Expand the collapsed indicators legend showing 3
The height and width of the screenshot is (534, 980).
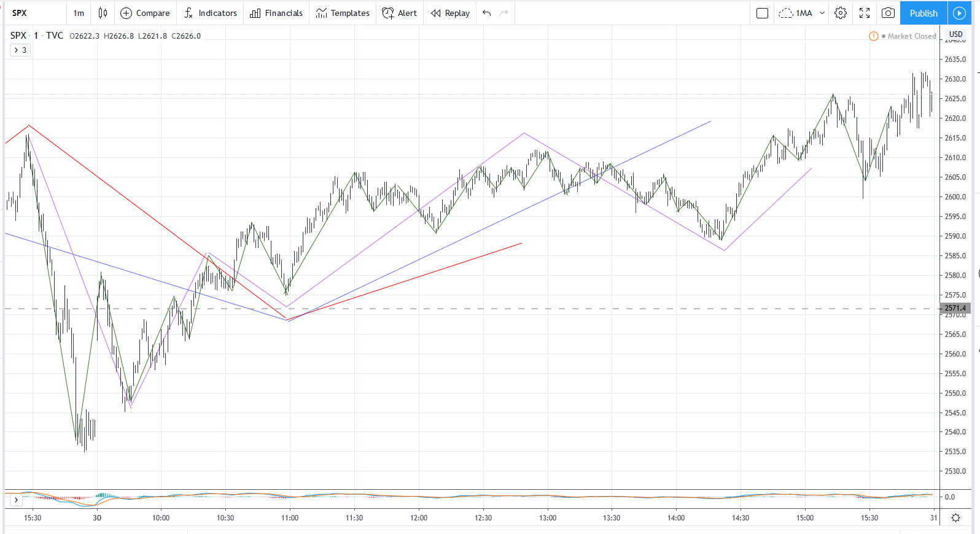click(x=20, y=50)
